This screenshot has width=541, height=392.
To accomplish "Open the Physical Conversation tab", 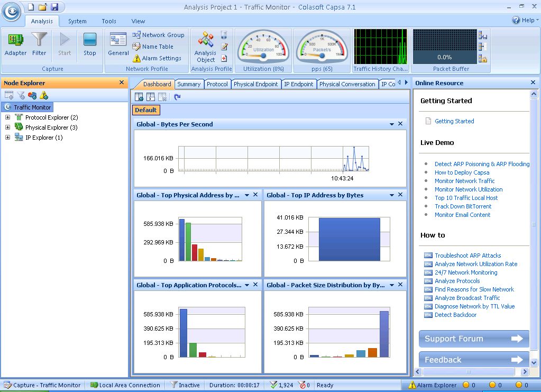I will (347, 84).
